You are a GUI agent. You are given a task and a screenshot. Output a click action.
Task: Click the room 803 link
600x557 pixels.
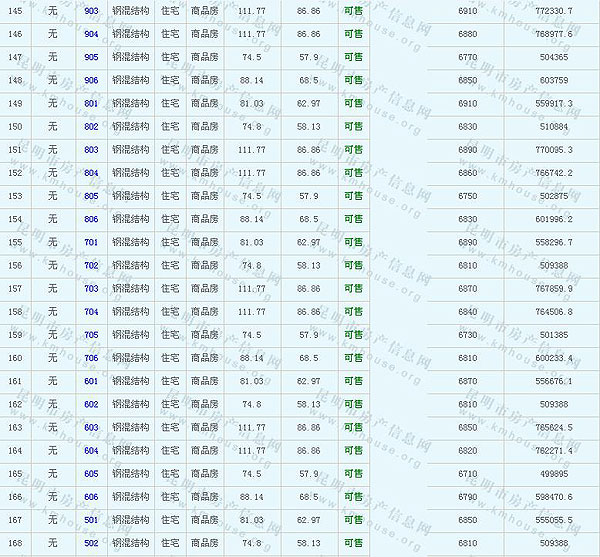pos(91,149)
